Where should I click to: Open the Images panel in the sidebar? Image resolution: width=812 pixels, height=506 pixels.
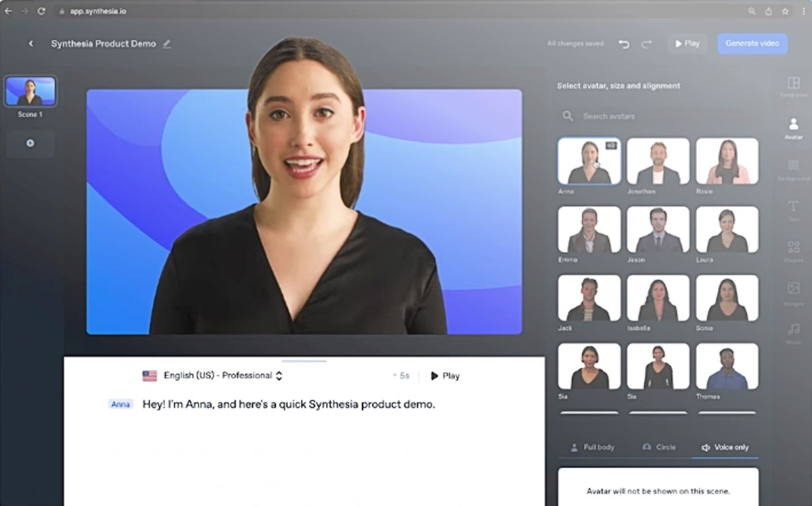pos(793,292)
